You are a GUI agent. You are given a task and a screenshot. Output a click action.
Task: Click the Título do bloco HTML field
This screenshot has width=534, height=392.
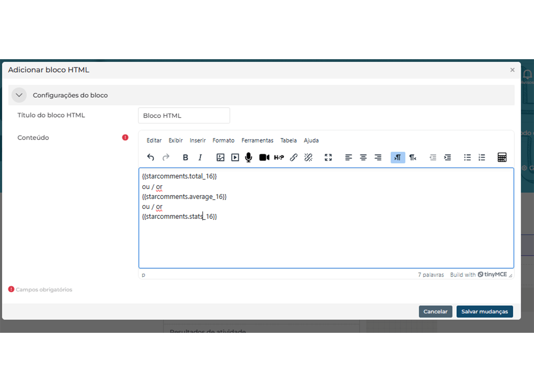coord(184,115)
